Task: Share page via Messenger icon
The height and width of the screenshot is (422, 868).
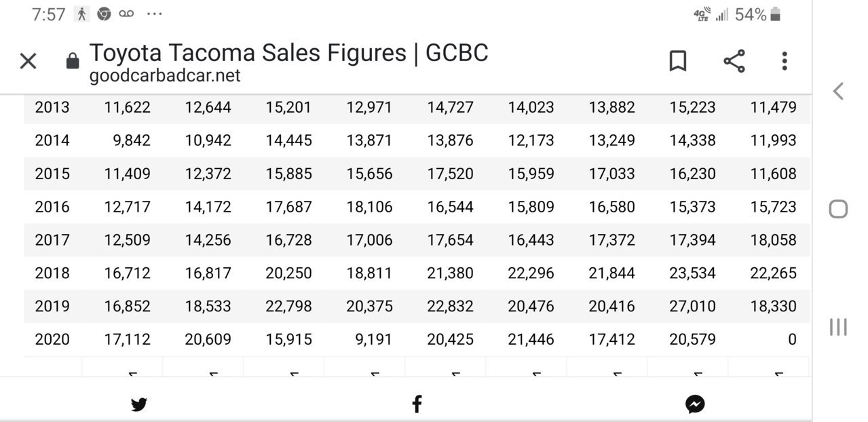Action: [x=695, y=405]
